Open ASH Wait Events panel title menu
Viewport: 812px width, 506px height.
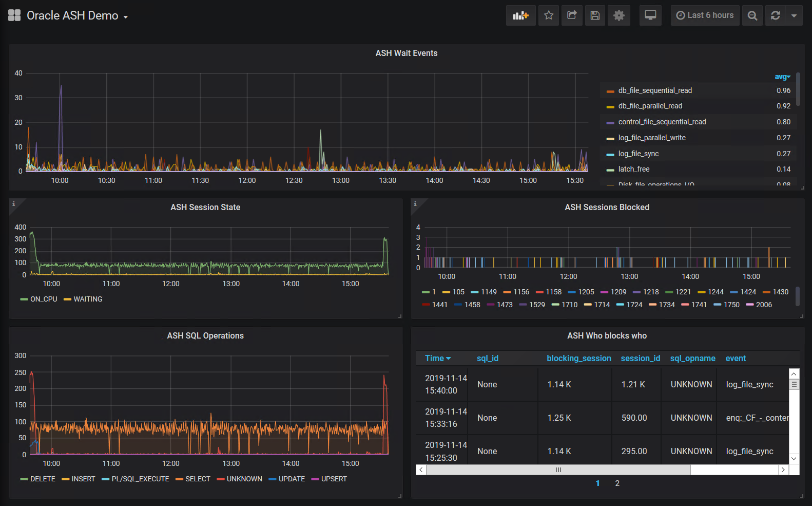407,53
